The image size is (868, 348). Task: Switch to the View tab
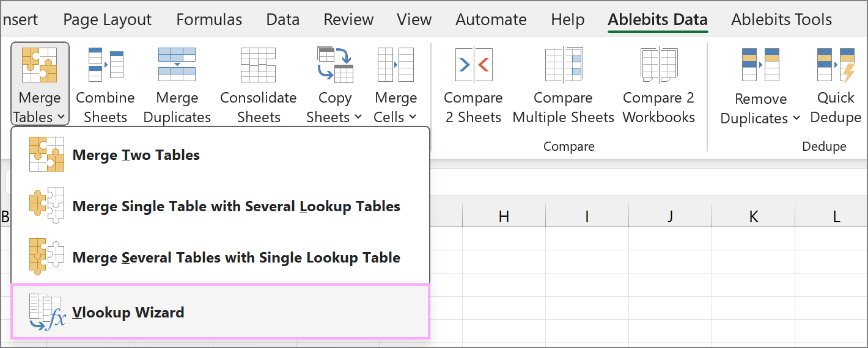(414, 20)
